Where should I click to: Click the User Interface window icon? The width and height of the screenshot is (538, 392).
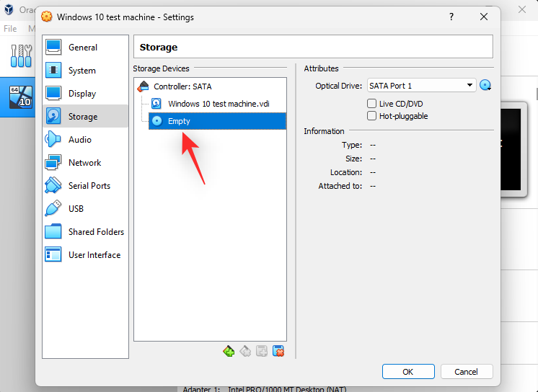point(53,254)
